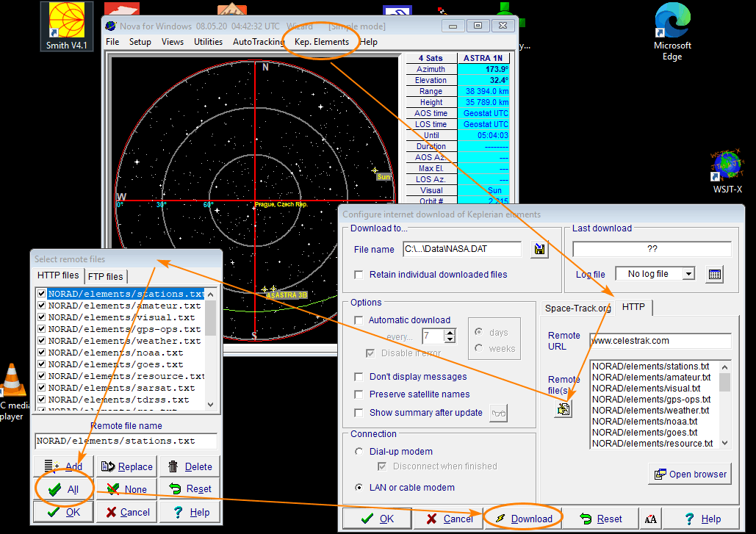Expand the Log file dropdown
756x534 pixels.
(688, 274)
